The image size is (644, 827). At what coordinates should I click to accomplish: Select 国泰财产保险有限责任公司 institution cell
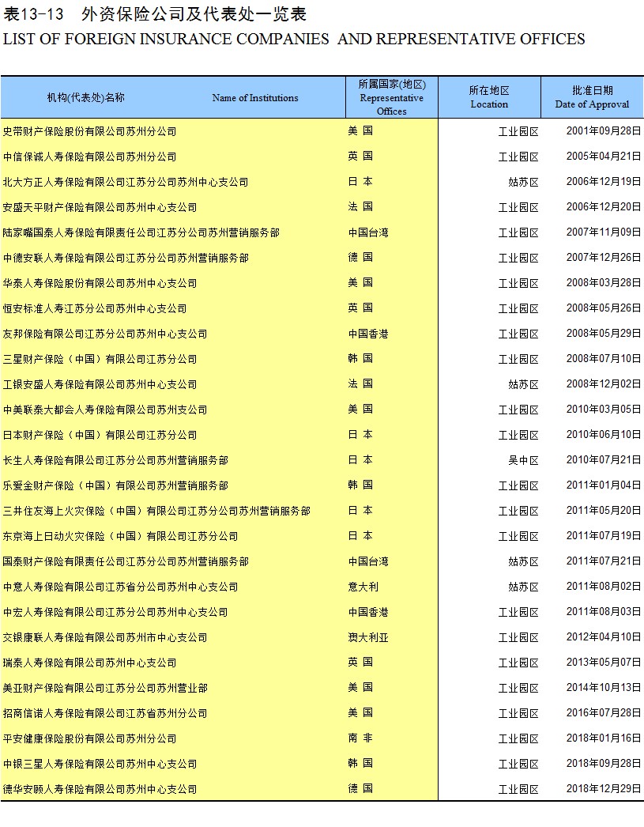click(x=126, y=561)
